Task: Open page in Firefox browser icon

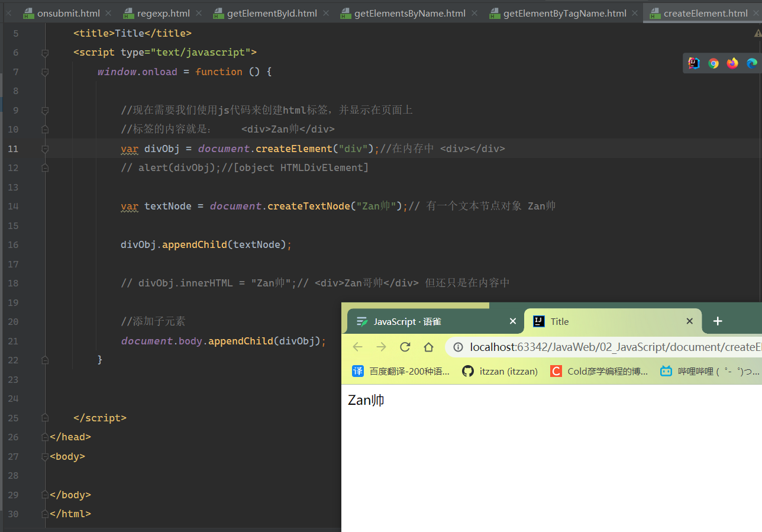Action: click(732, 63)
